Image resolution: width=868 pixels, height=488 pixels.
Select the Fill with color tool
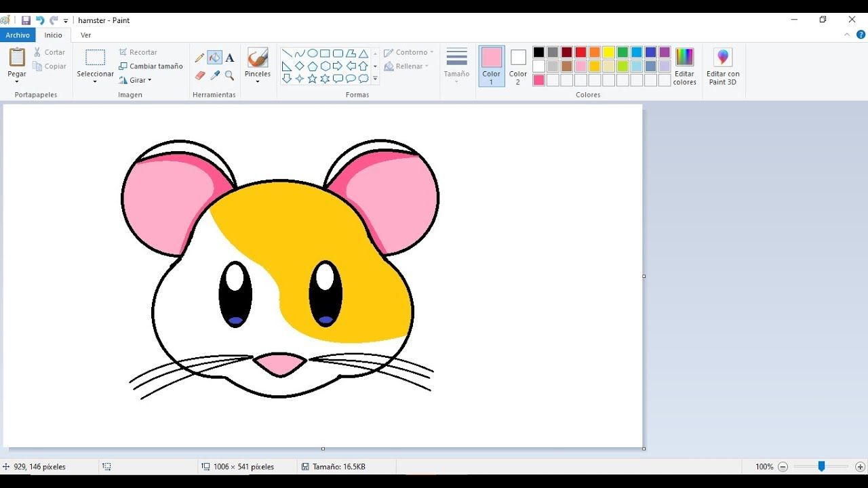click(214, 57)
